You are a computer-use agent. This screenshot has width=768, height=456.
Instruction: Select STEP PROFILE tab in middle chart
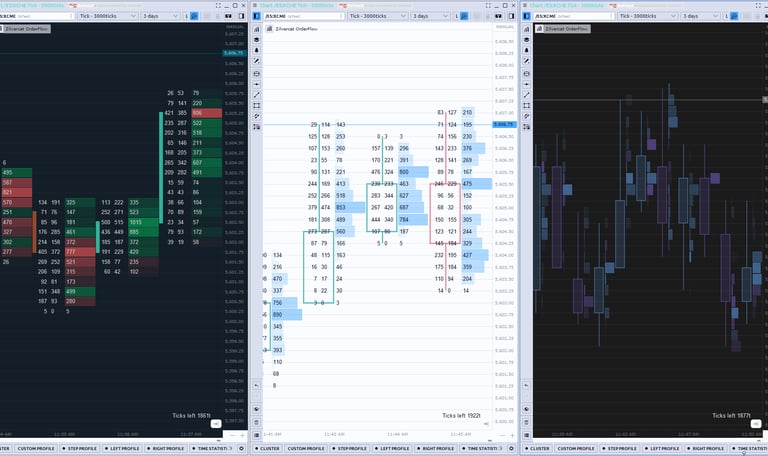(350, 448)
